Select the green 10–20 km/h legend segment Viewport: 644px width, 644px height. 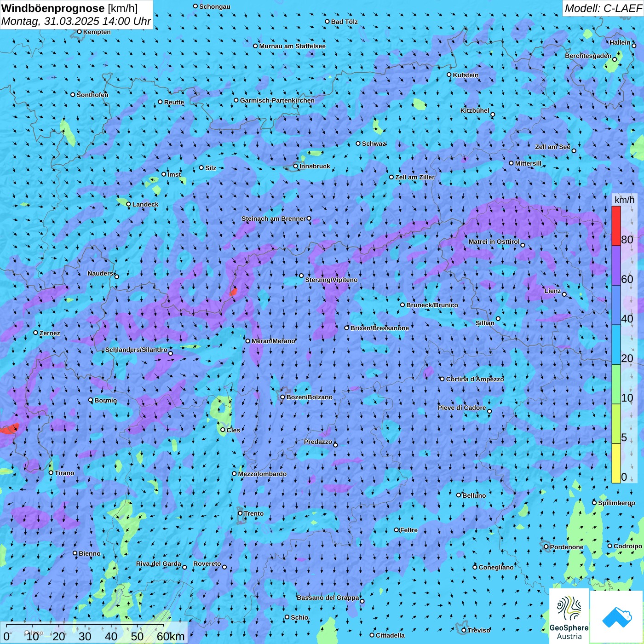tap(616, 385)
